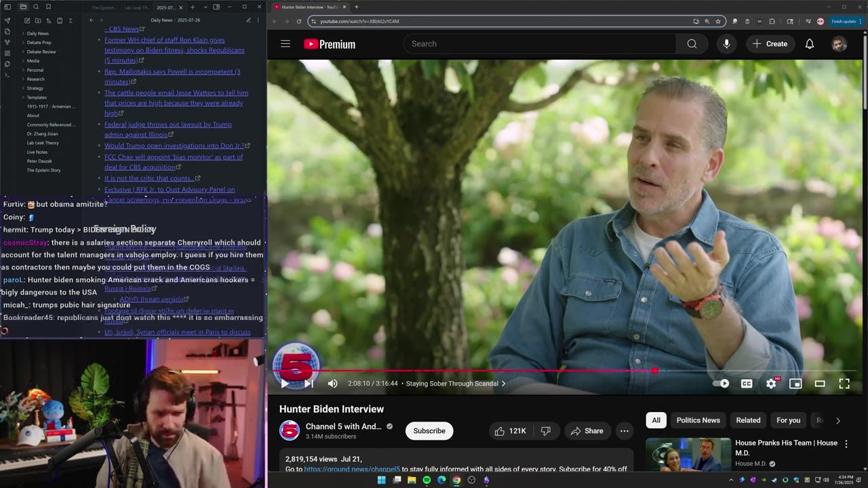The width and height of the screenshot is (868, 488).
Task: Expand the Debate Prep folder
Action: [39, 43]
